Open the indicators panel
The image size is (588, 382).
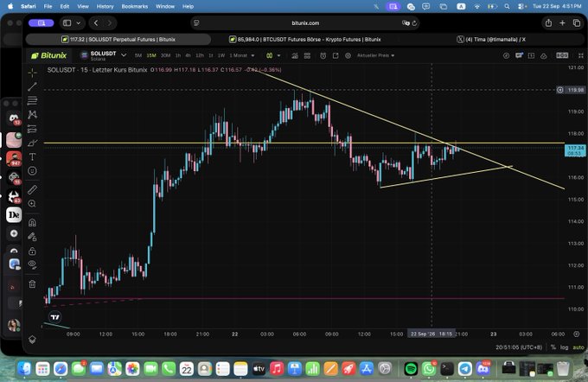[x=295, y=55]
